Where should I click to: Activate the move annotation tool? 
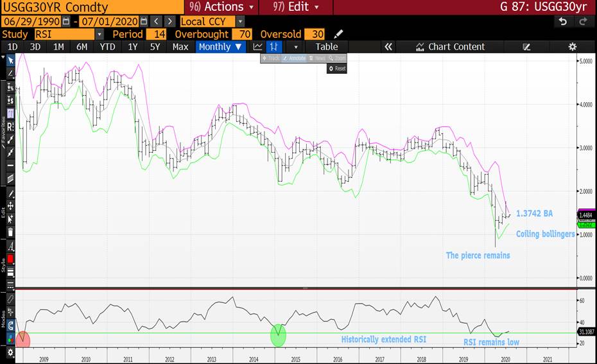click(11, 206)
